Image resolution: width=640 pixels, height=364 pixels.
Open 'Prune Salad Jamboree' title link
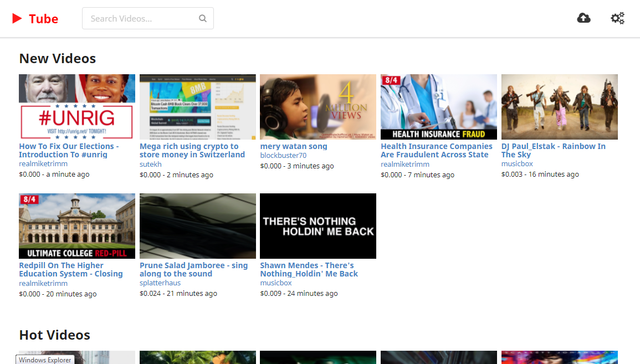193,269
